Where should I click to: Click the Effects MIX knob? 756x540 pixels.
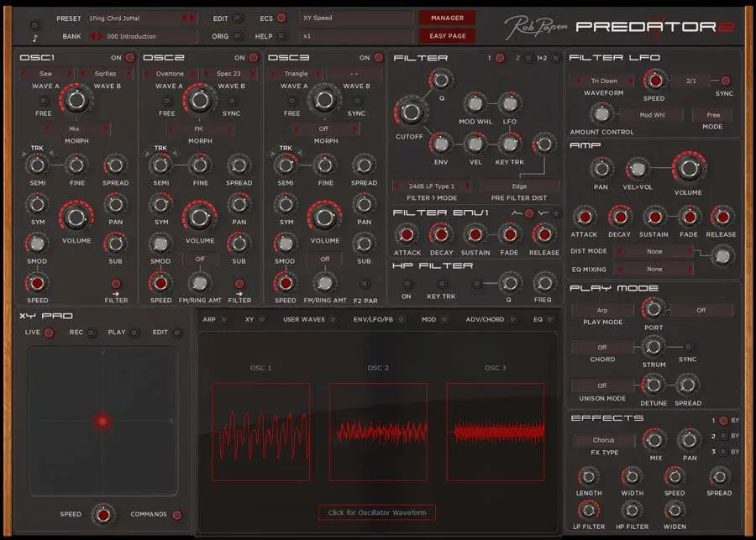(x=654, y=440)
